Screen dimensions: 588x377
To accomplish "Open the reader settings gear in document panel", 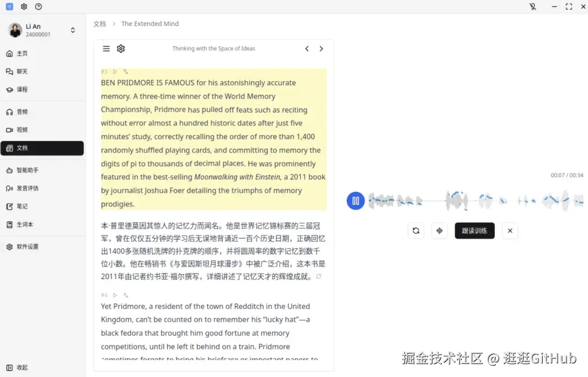I will click(120, 48).
